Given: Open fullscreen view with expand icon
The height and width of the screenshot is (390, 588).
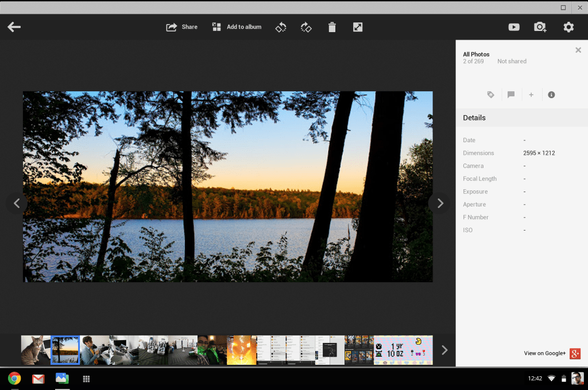Looking at the screenshot, I should point(358,27).
